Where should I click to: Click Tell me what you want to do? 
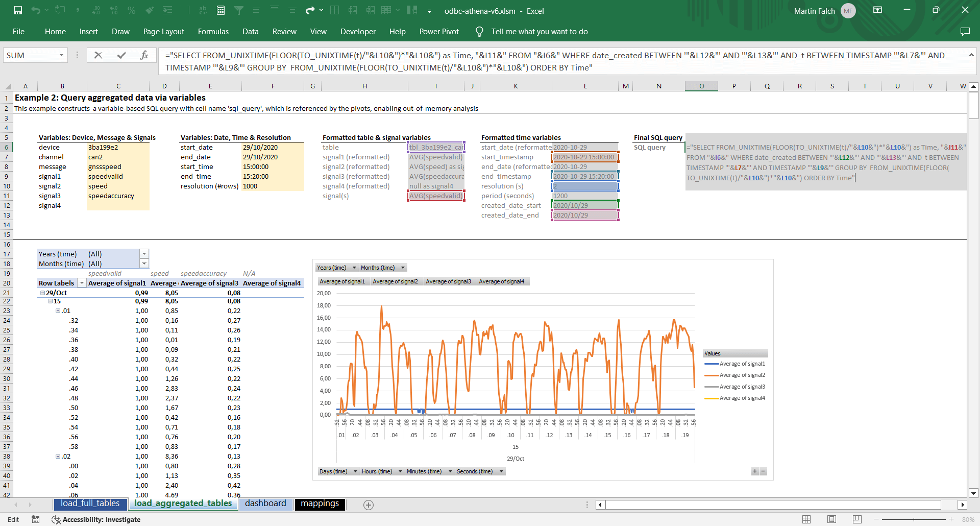539,31
